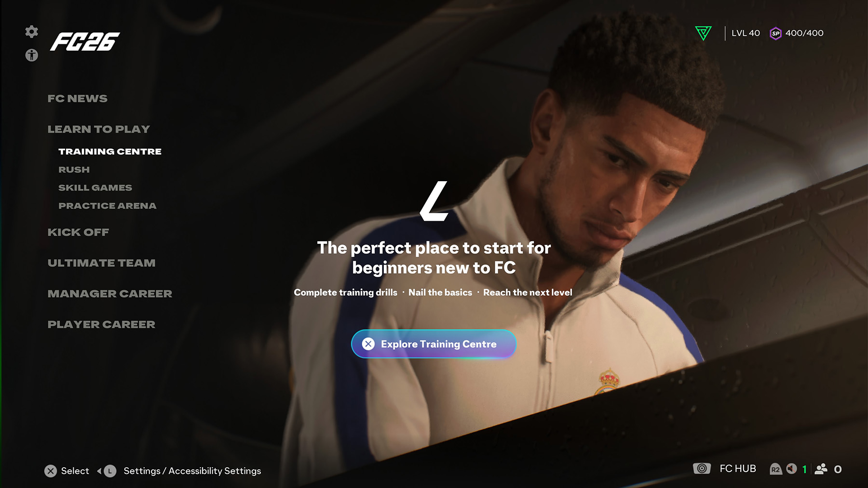Click the LVL 40 level indicator

coord(746,33)
